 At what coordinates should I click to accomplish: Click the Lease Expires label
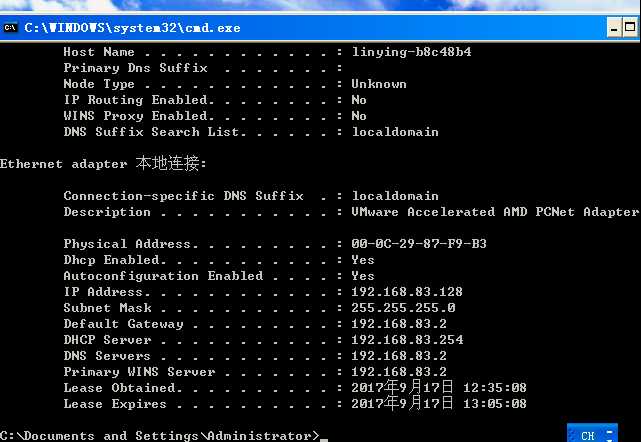(x=115, y=404)
